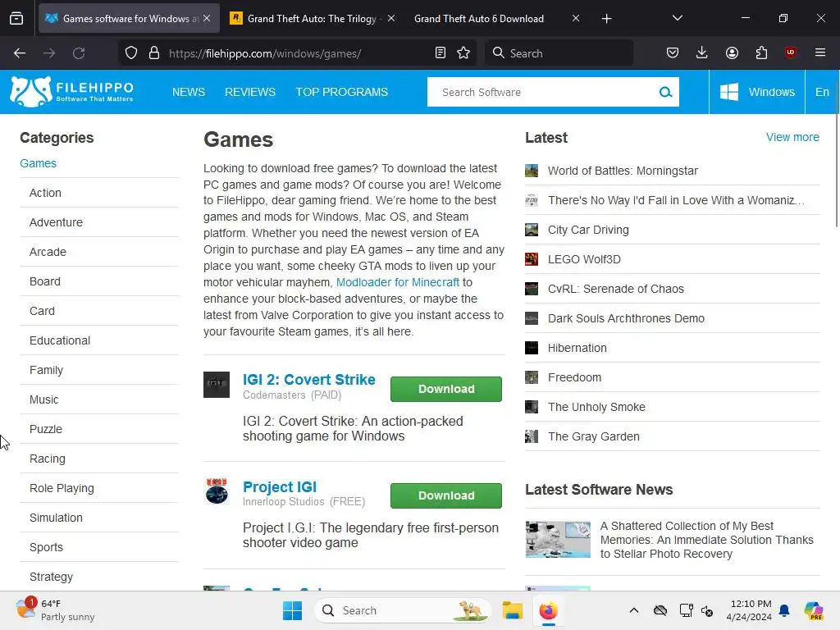The image size is (840, 630).
Task: Select the Role Playing category
Action: [62, 489]
